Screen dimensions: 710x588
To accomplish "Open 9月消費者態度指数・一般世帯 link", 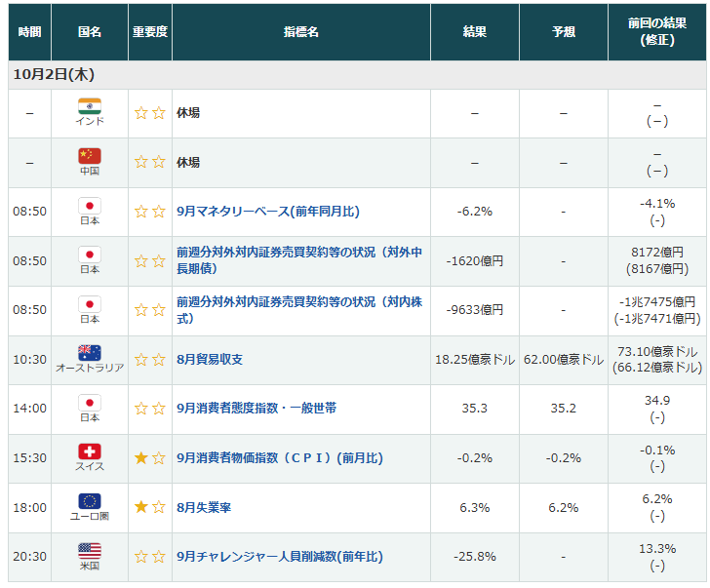I will pyautogui.click(x=256, y=409).
